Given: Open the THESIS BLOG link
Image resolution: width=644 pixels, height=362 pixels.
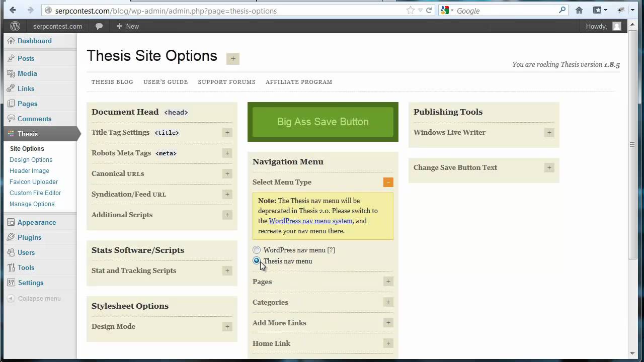Looking at the screenshot, I should (112, 82).
